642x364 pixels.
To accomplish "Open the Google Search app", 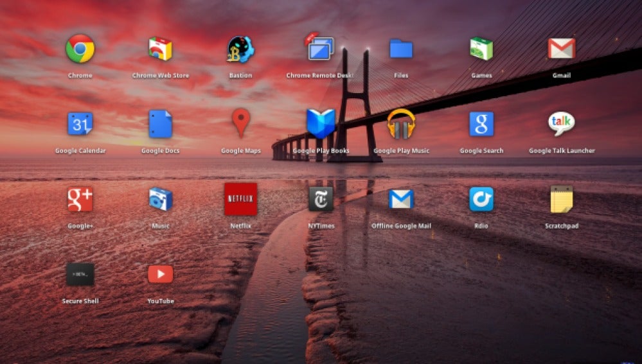I will (481, 124).
